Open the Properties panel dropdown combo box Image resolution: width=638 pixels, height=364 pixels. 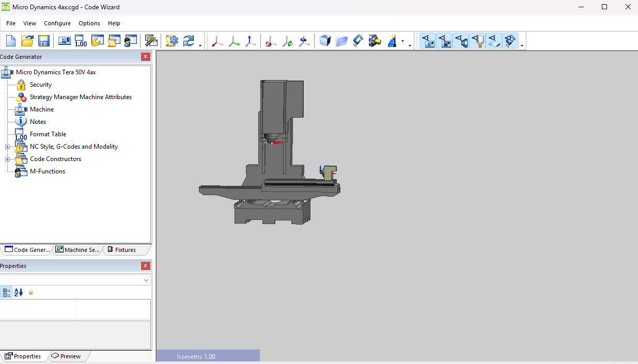(x=146, y=280)
